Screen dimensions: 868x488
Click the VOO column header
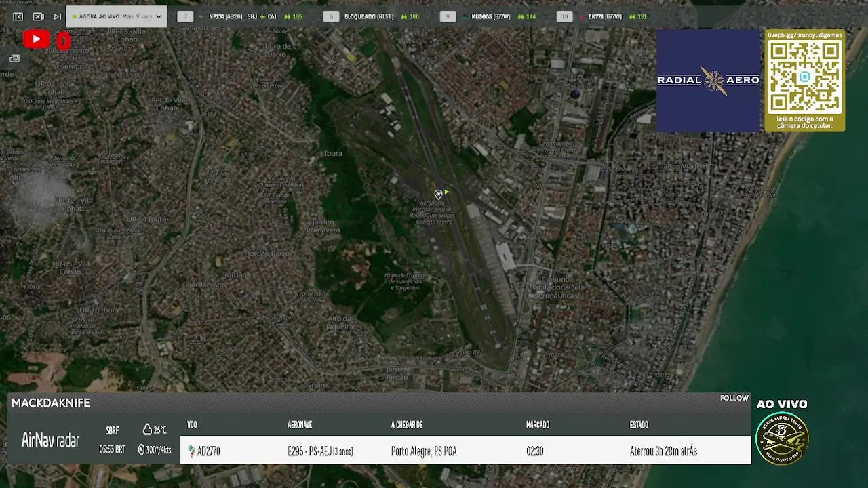click(192, 425)
